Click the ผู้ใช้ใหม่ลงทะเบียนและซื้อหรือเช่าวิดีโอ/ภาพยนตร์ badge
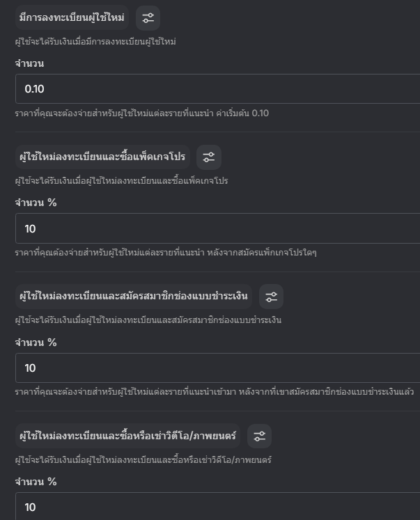 (x=127, y=436)
